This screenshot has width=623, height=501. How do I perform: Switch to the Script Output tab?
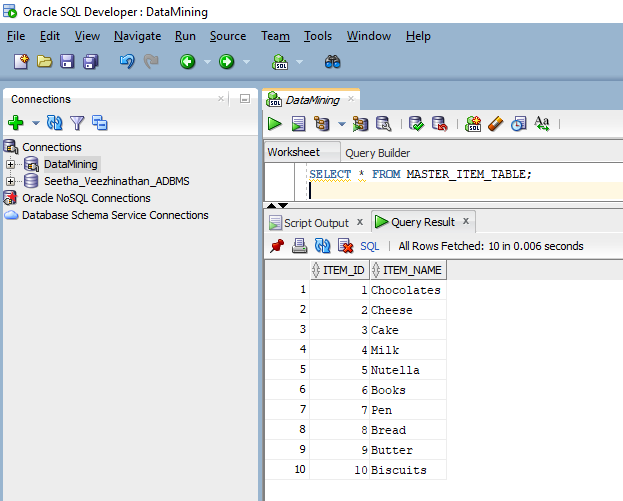[316, 222]
